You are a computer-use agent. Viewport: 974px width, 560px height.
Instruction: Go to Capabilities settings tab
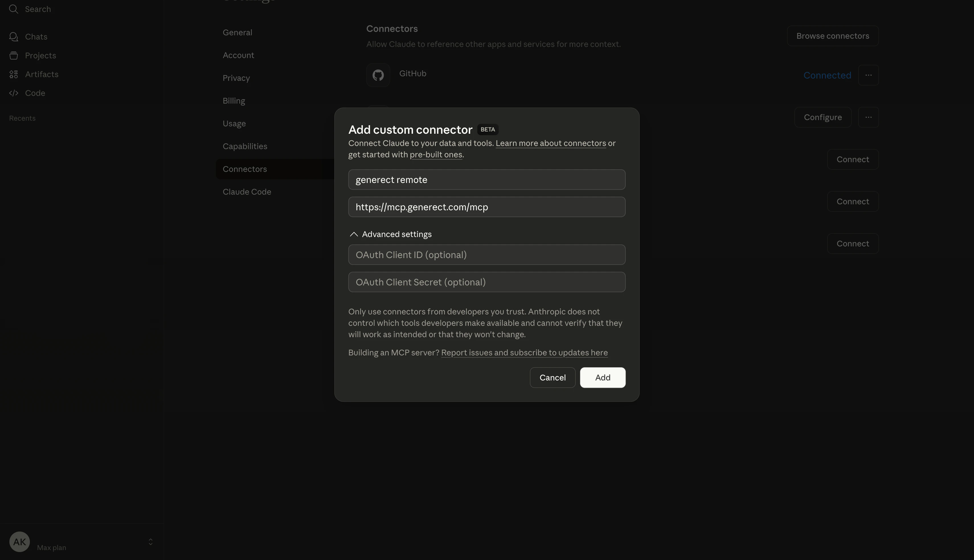(x=245, y=146)
